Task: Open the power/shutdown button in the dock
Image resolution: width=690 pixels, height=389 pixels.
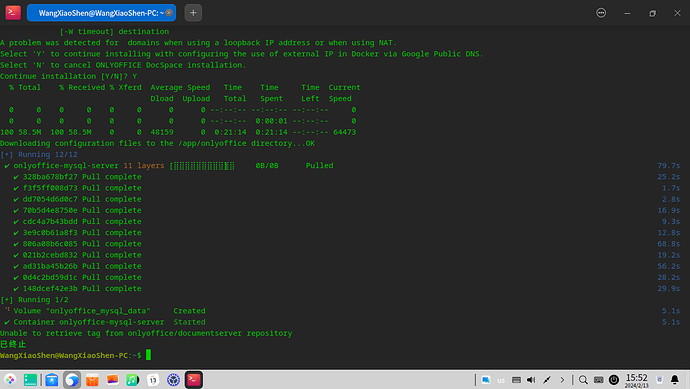Action: pyautogui.click(x=614, y=380)
